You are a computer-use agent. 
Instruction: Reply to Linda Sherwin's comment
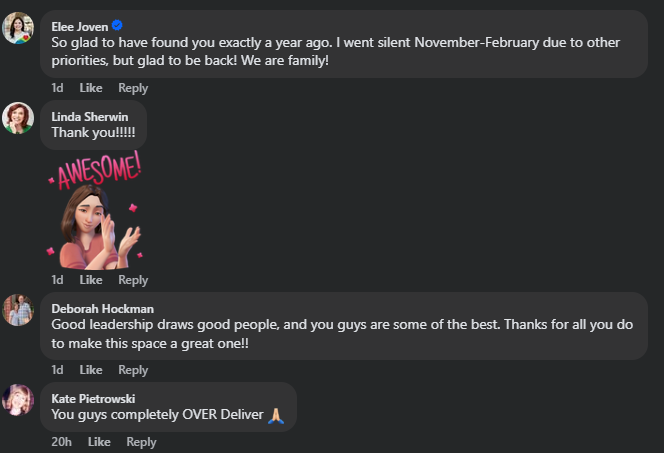pos(133,280)
